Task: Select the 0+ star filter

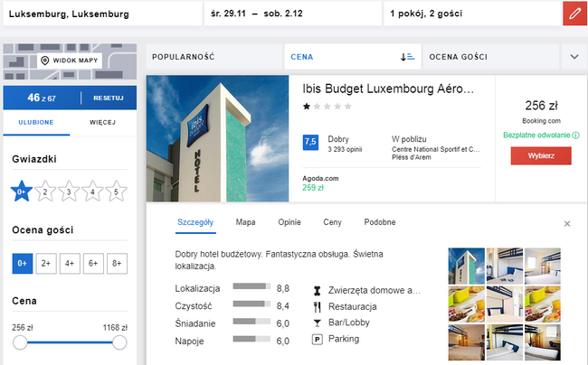Action: coord(22,191)
